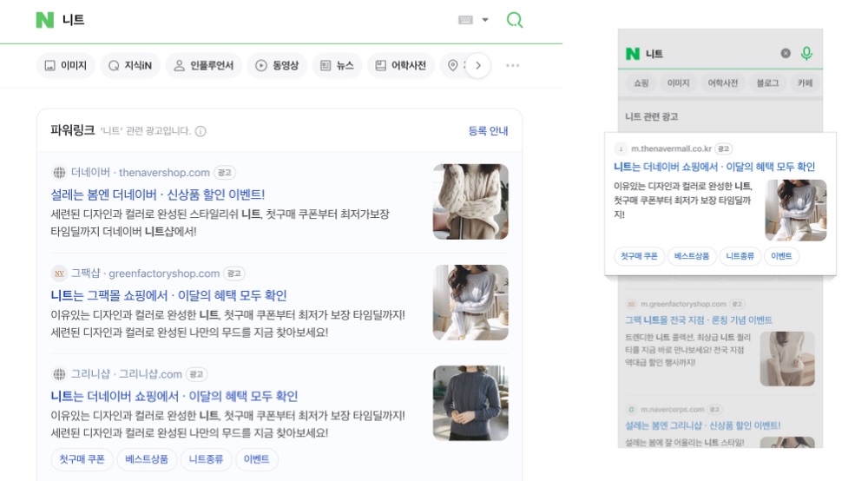Click the Naver N logo in mobile view

coord(632,54)
